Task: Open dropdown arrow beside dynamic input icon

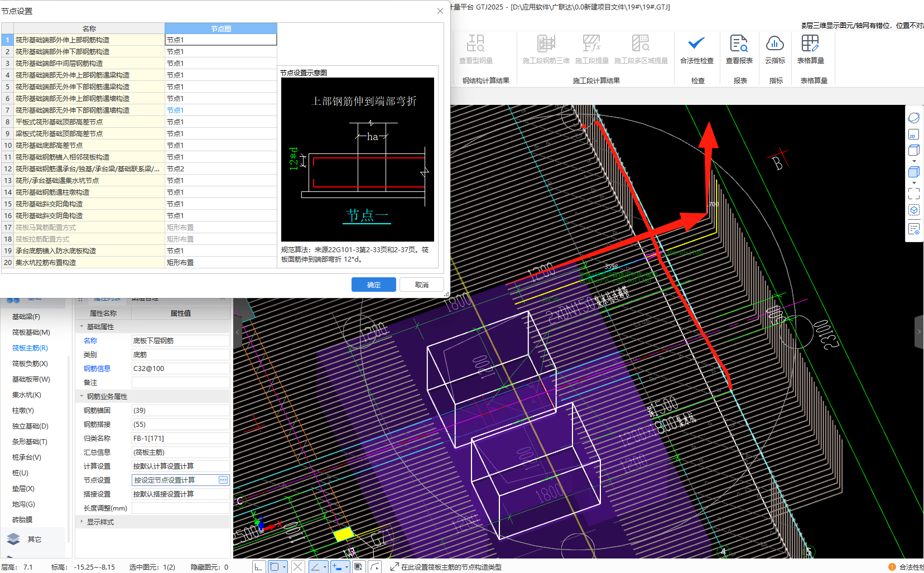Action: coord(346,567)
